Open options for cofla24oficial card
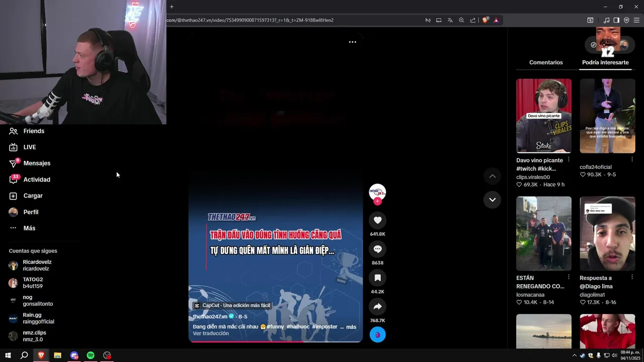 point(632,159)
